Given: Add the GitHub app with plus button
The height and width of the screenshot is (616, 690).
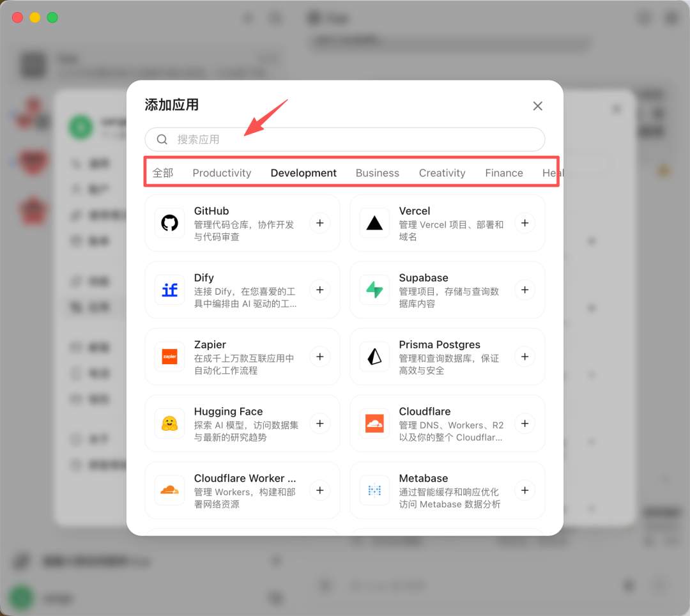Looking at the screenshot, I should coord(320,223).
